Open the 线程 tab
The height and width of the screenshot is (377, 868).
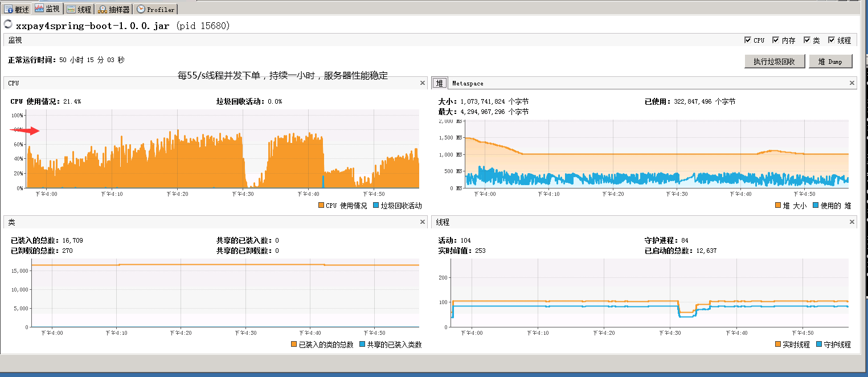tap(79, 9)
